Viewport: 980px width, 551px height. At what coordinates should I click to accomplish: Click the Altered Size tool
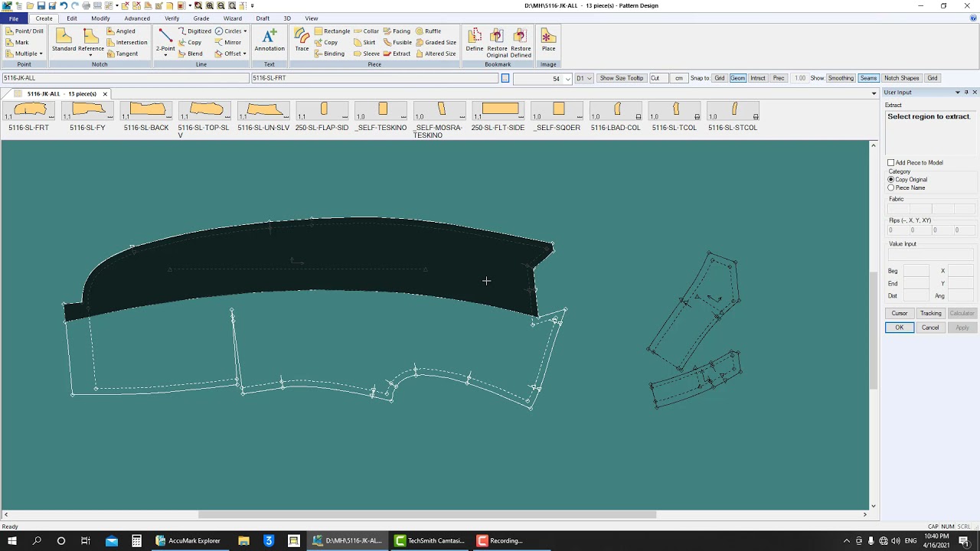[436, 54]
